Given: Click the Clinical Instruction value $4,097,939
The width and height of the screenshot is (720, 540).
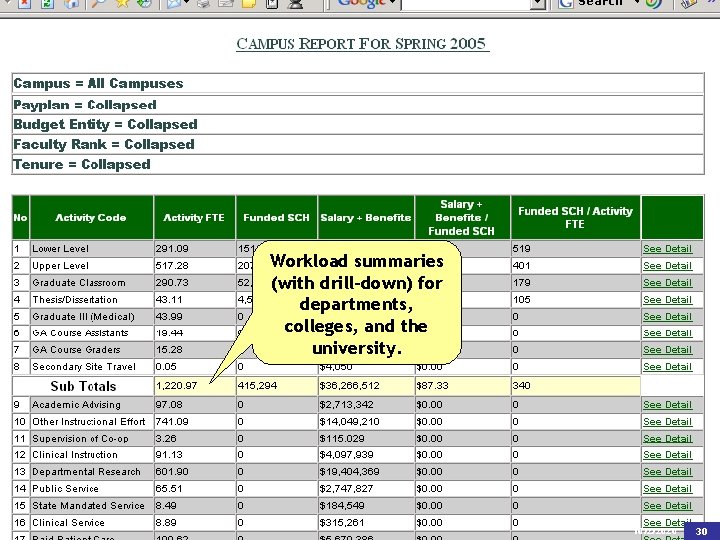Looking at the screenshot, I should point(347,455).
